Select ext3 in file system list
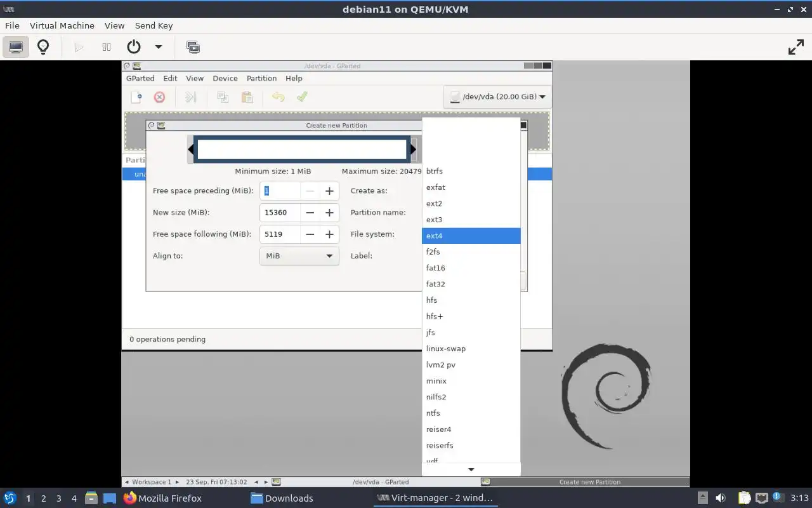This screenshot has height=508, width=812. [x=471, y=220]
